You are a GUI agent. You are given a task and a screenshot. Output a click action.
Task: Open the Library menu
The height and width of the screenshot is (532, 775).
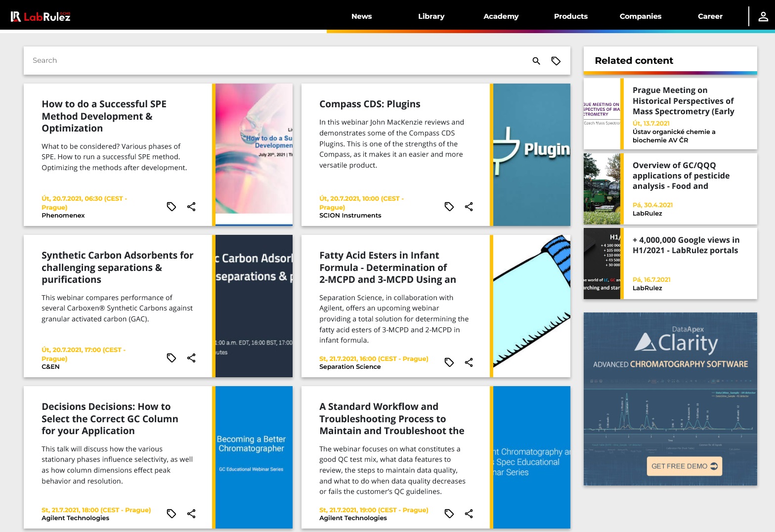pos(431,16)
